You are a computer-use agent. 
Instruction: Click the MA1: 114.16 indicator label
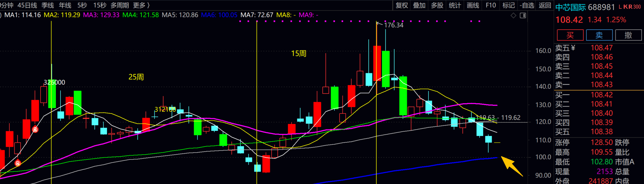click(x=22, y=15)
